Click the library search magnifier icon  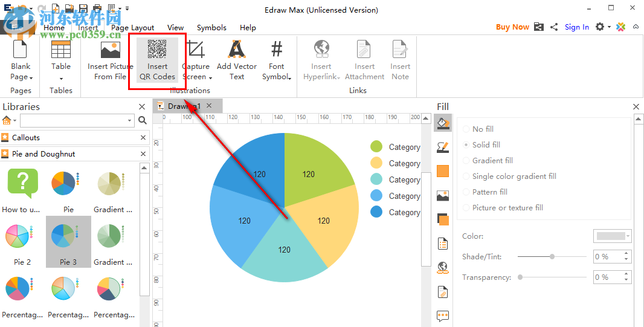[x=143, y=120]
